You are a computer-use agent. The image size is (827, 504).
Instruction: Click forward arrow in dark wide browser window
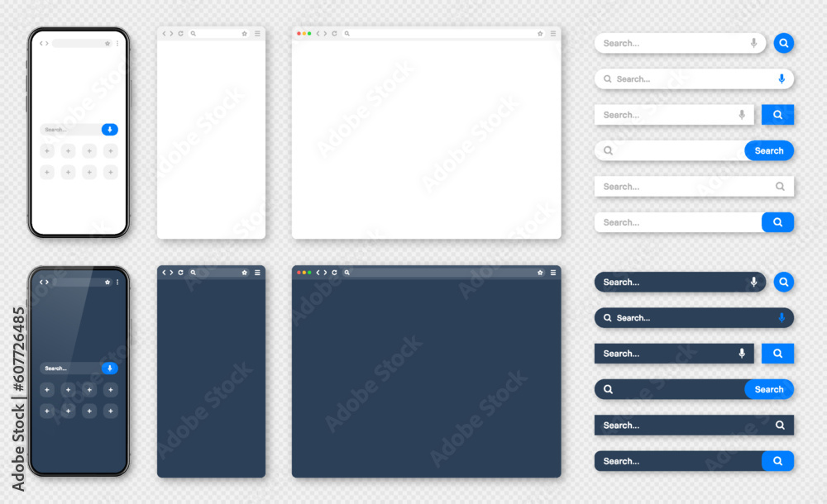pos(325,273)
